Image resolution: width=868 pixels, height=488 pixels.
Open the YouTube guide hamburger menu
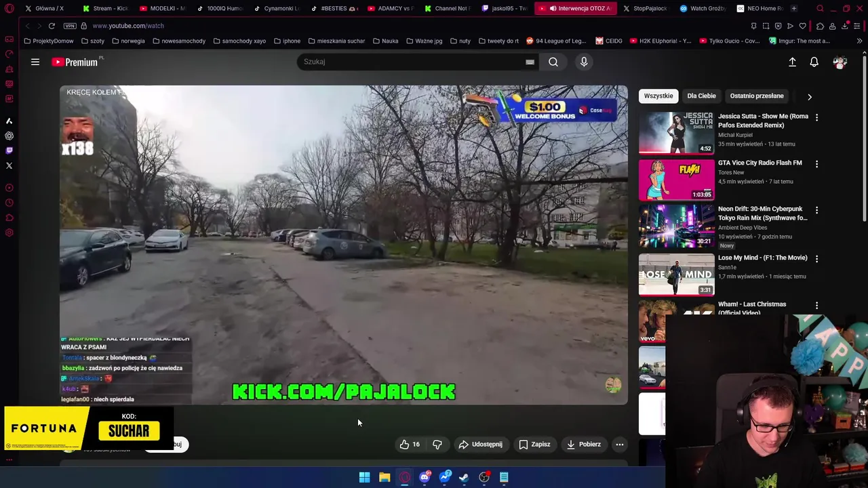pos(35,62)
